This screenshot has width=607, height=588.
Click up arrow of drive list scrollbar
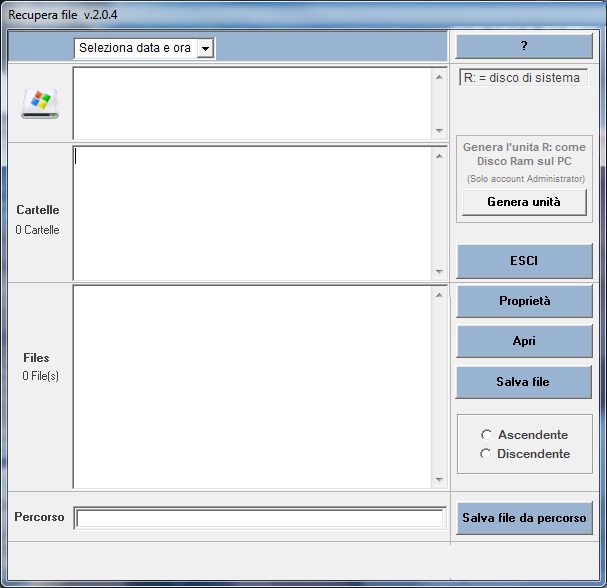pyautogui.click(x=439, y=77)
